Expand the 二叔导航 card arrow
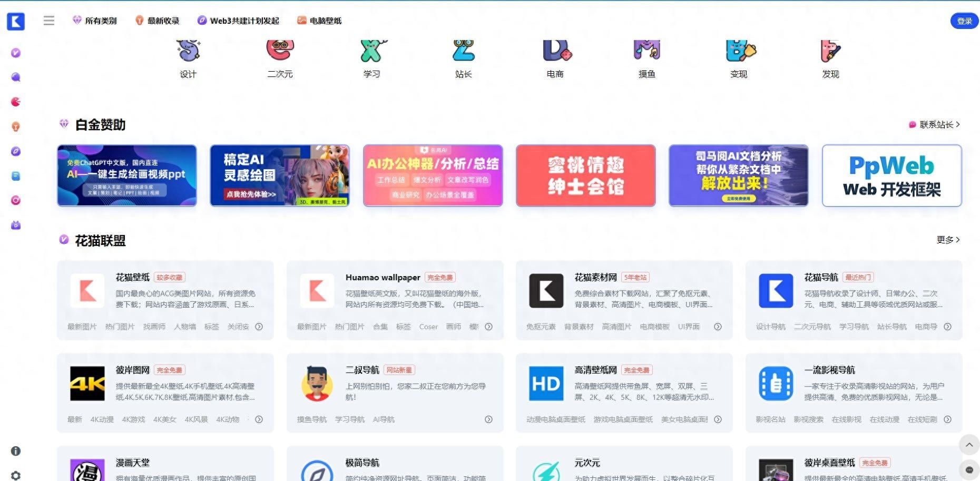The width and height of the screenshot is (980, 481). pyautogui.click(x=489, y=419)
